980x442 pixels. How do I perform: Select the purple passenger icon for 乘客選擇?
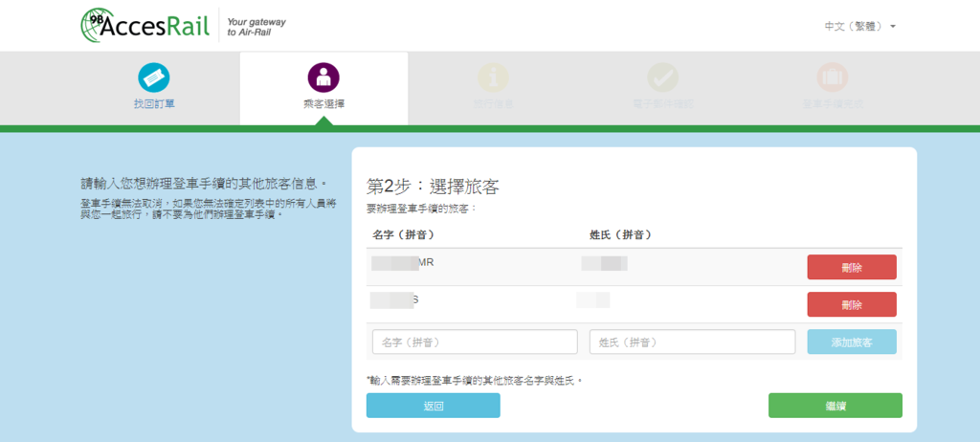[323, 78]
